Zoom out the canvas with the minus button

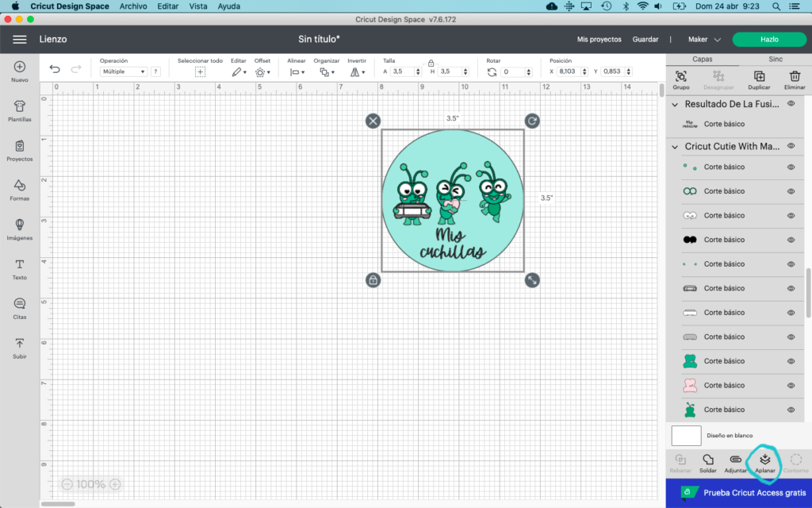click(67, 484)
